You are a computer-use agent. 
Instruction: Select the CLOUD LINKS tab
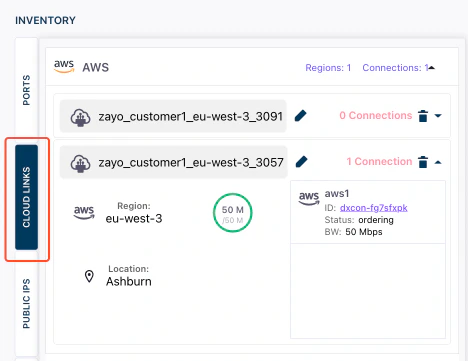(x=26, y=197)
